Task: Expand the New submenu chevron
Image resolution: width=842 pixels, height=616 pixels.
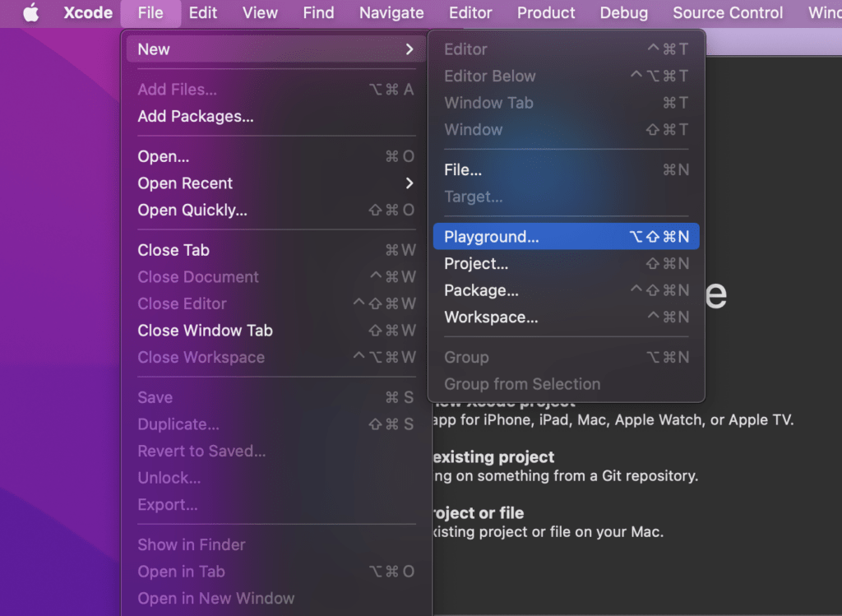Action: (409, 49)
